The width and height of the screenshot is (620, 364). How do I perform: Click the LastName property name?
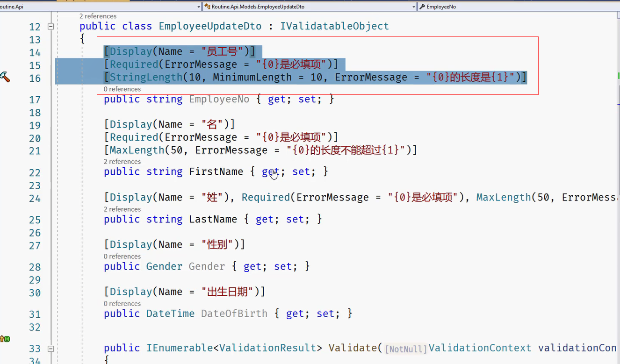(x=213, y=219)
